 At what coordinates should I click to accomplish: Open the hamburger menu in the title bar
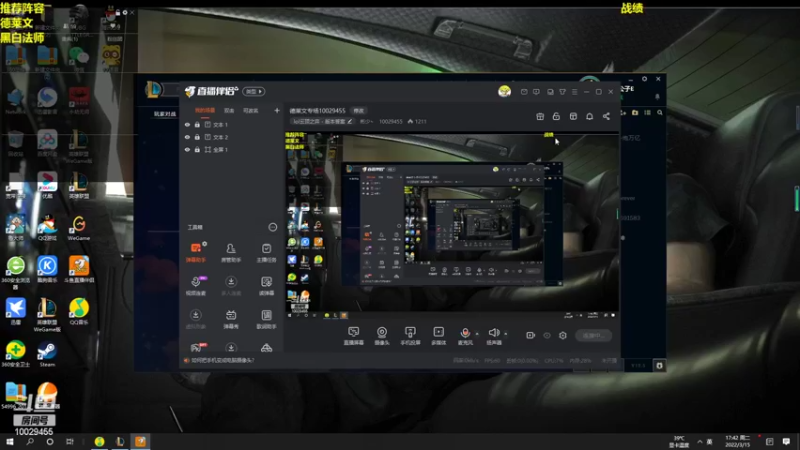(x=574, y=92)
